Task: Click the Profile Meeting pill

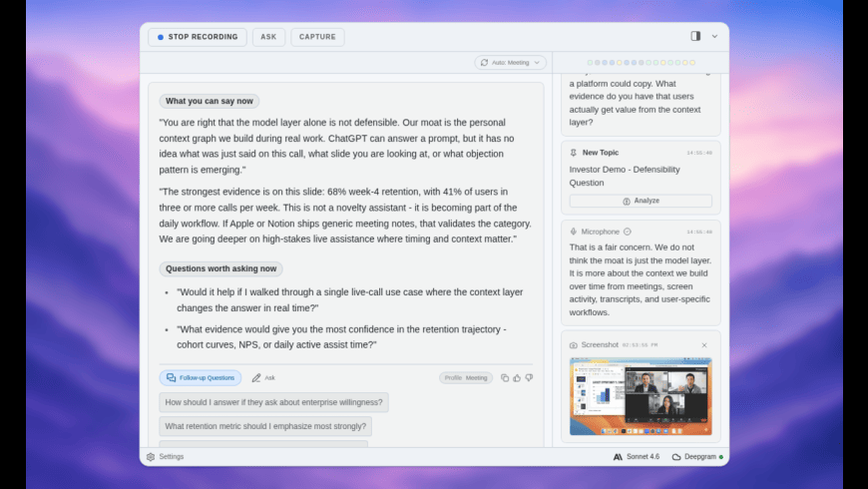Action: coord(466,377)
